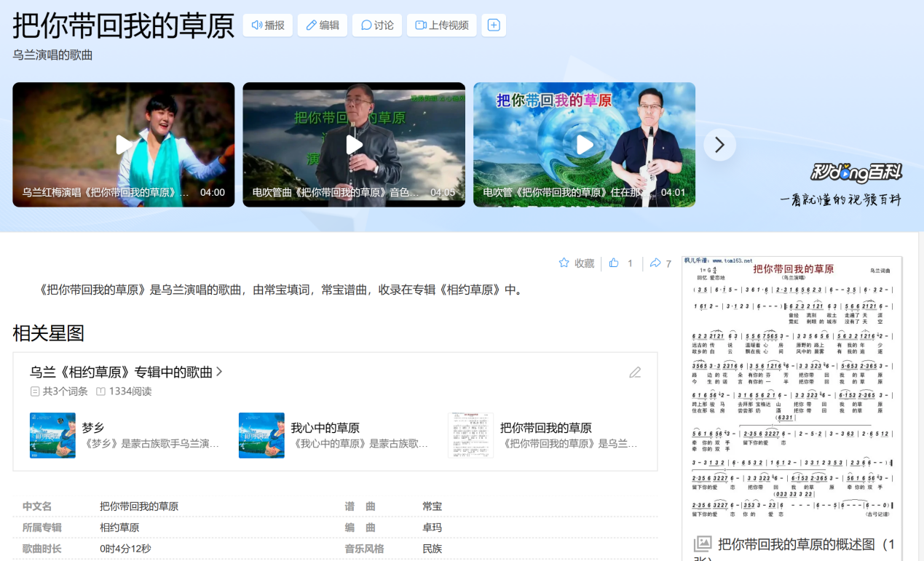Image resolution: width=924 pixels, height=561 pixels.
Task: Click the 梦乡 album cover thumbnail
Action: [52, 435]
